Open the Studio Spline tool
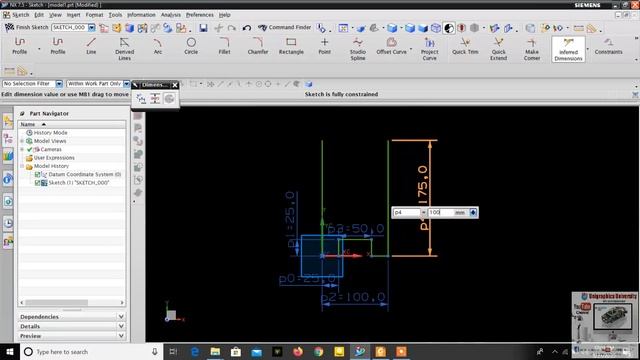 (358, 49)
